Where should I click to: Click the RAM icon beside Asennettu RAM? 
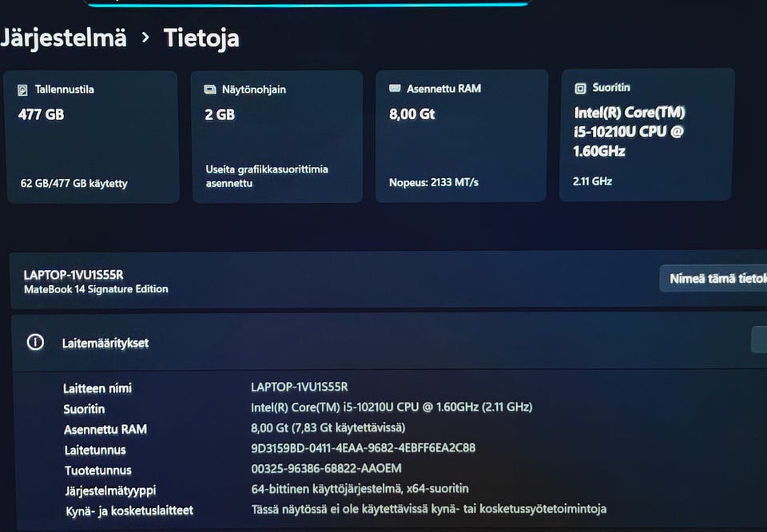coord(395,88)
